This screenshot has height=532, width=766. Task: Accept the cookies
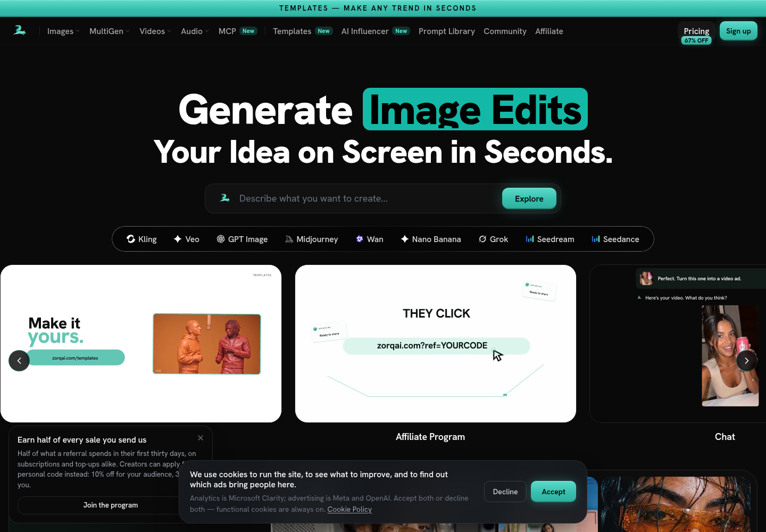pos(553,492)
